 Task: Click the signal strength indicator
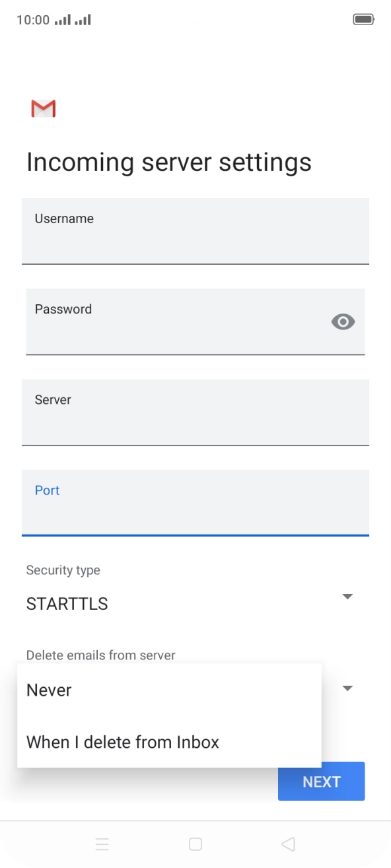click(x=63, y=19)
